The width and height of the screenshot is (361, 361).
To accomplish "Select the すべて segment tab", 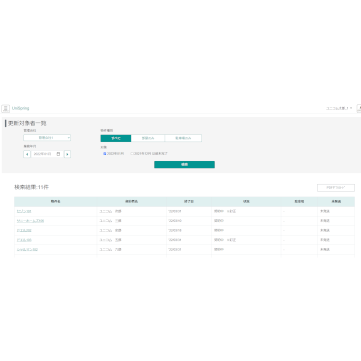I will 116,138.
